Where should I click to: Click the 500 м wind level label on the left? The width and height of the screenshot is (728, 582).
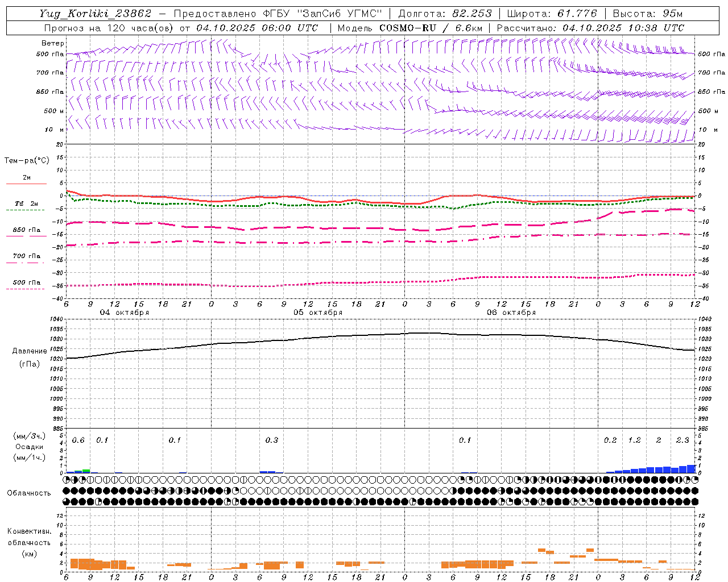tap(54, 111)
